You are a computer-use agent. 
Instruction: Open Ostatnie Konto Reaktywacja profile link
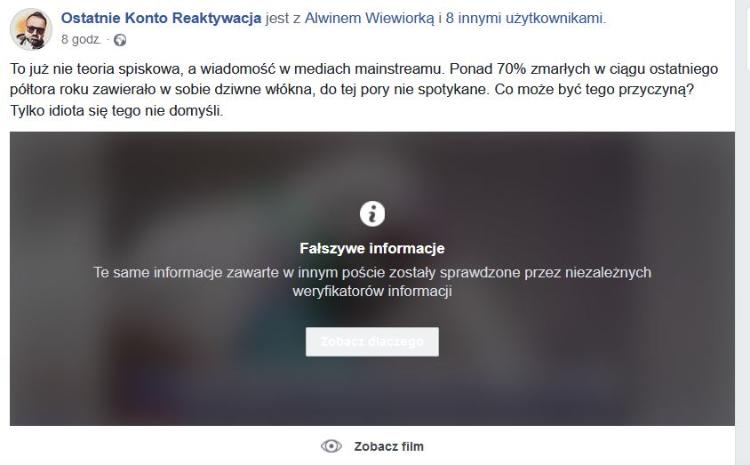[161, 18]
